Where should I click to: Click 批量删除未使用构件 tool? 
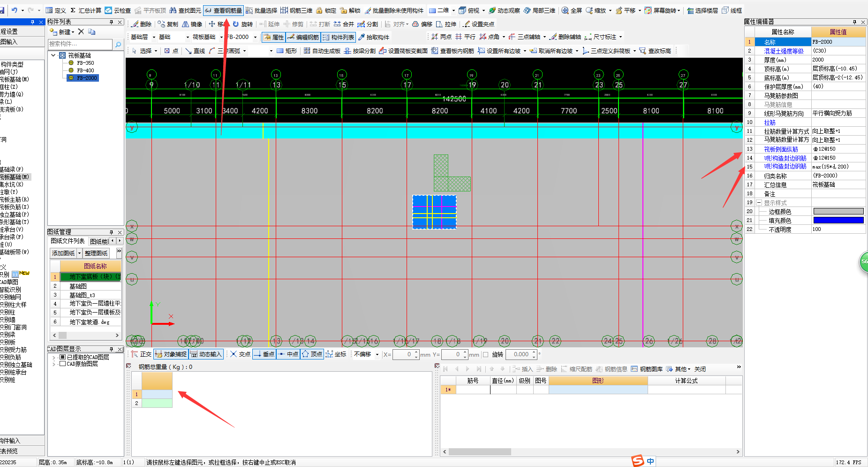pos(393,10)
